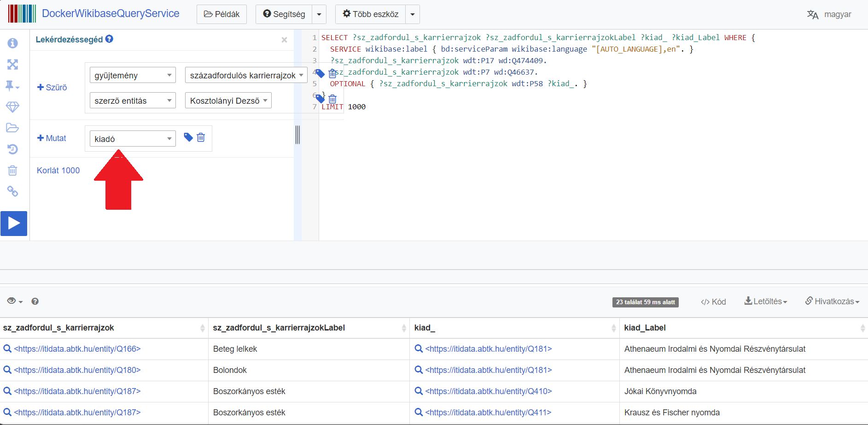Click the info icon in left sidebar

click(12, 43)
